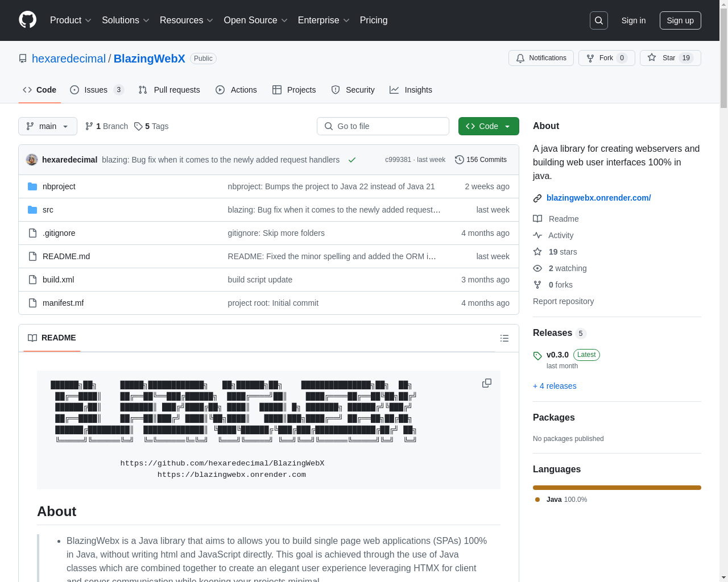Click the v0.3.0 release tag icon
Screen dimensions: 728x582
[537, 356]
